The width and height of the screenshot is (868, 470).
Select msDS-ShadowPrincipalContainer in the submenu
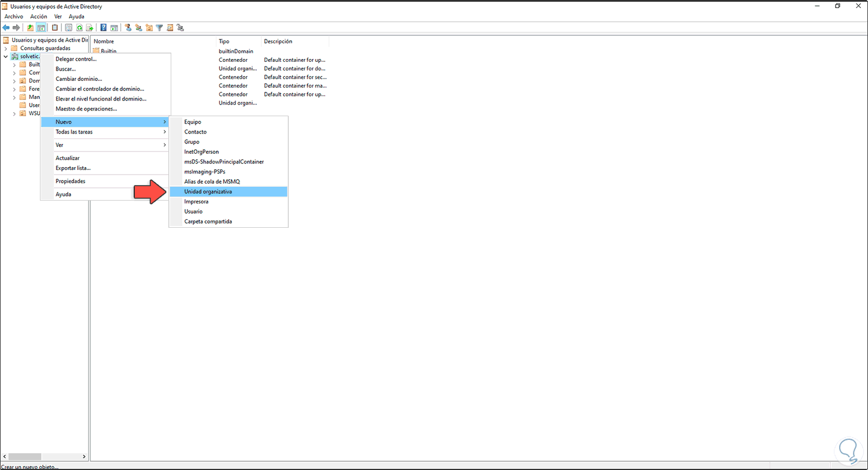[229, 162]
